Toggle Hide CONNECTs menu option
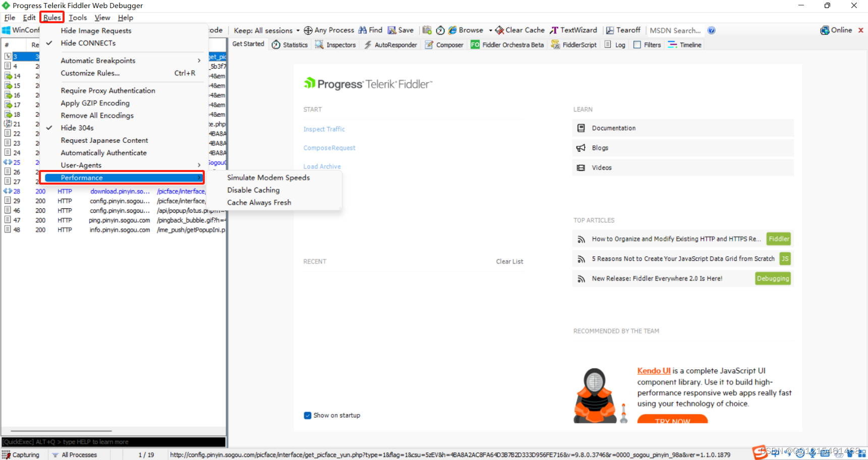 pos(88,43)
